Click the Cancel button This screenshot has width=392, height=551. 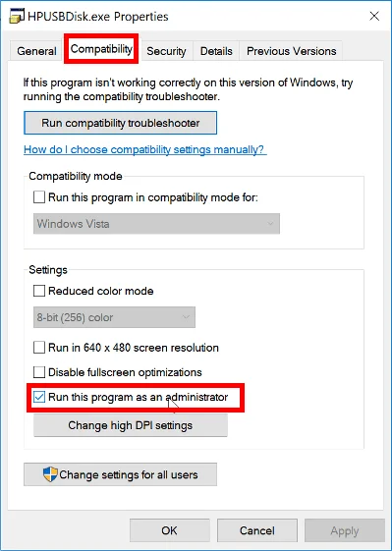pos(257,530)
